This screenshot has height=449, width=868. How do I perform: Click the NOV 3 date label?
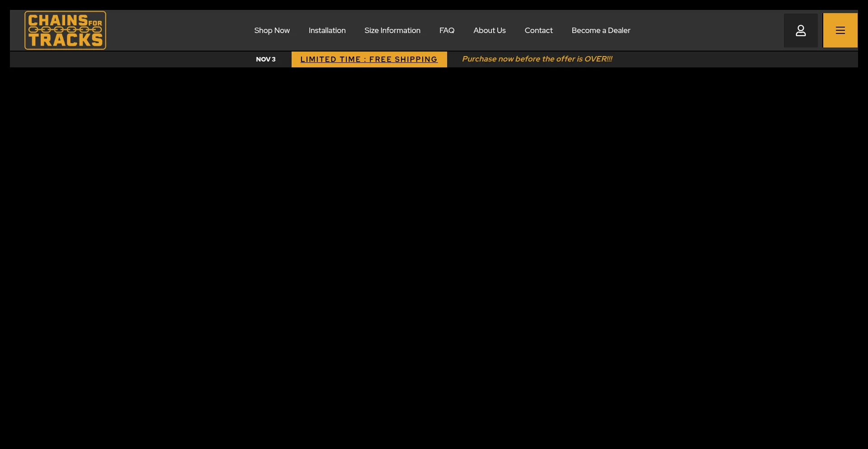265,59
